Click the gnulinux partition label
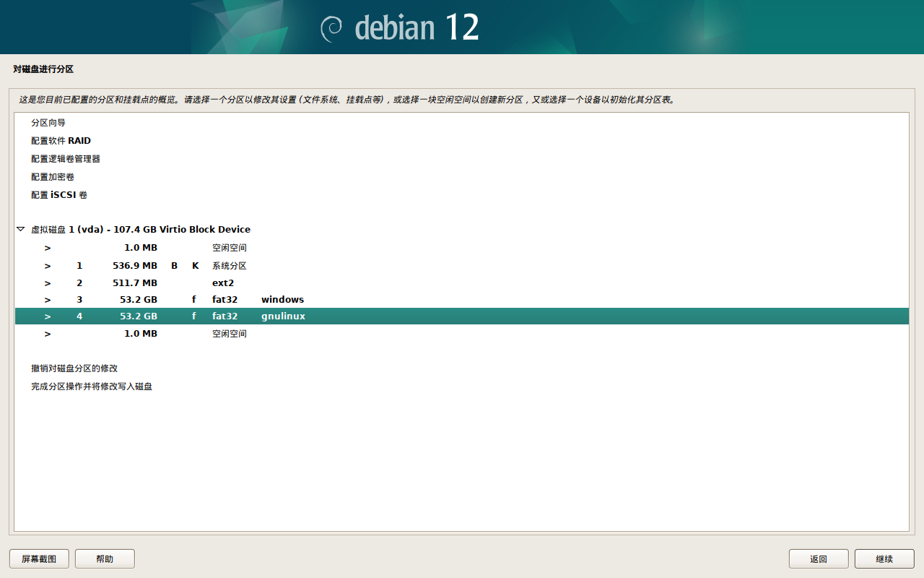Viewport: 924px width, 578px height. click(x=283, y=316)
